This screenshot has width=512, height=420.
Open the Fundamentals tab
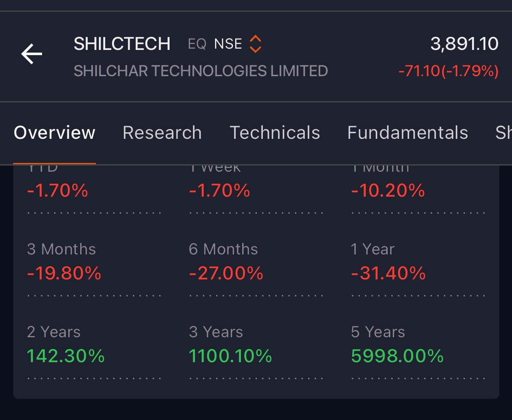(407, 133)
